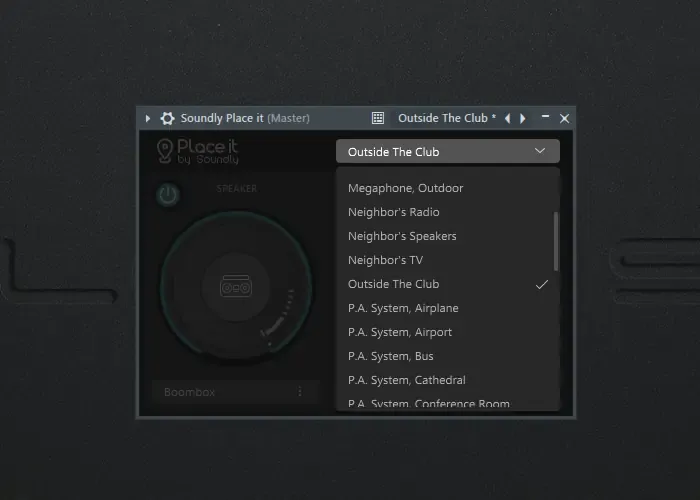
Task: Open the Boombox speaker selector
Action: point(236,392)
